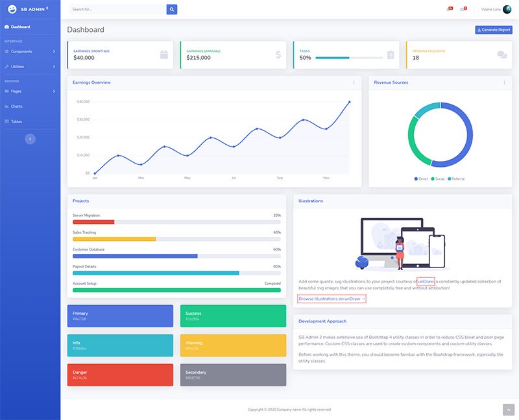Image resolution: width=519 pixels, height=420 pixels.
Task: Click the dollar sign icon on Earnings Annual card
Action: coord(278,55)
